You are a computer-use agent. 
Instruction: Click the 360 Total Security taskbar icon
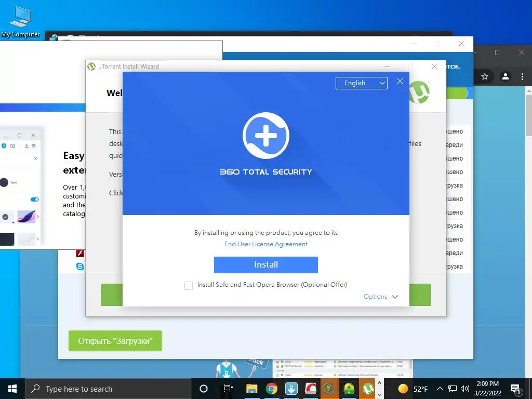[349, 389]
